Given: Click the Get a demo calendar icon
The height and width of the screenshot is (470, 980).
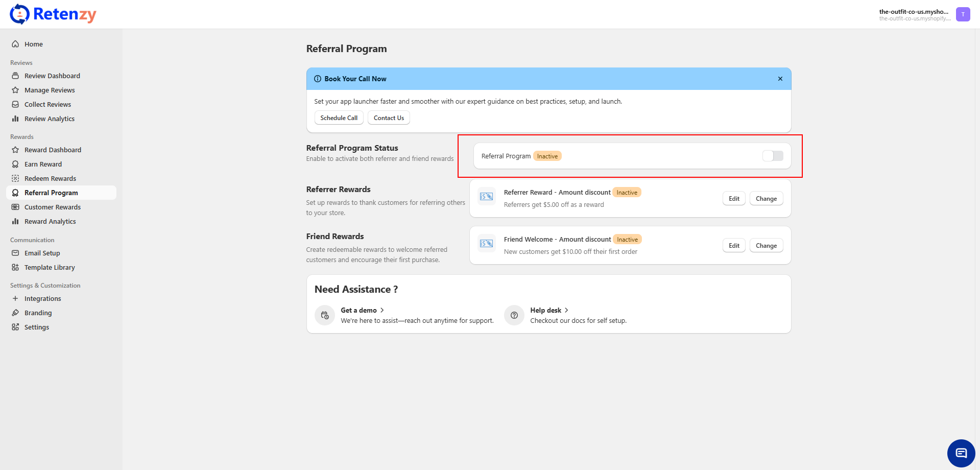Looking at the screenshot, I should (x=325, y=316).
